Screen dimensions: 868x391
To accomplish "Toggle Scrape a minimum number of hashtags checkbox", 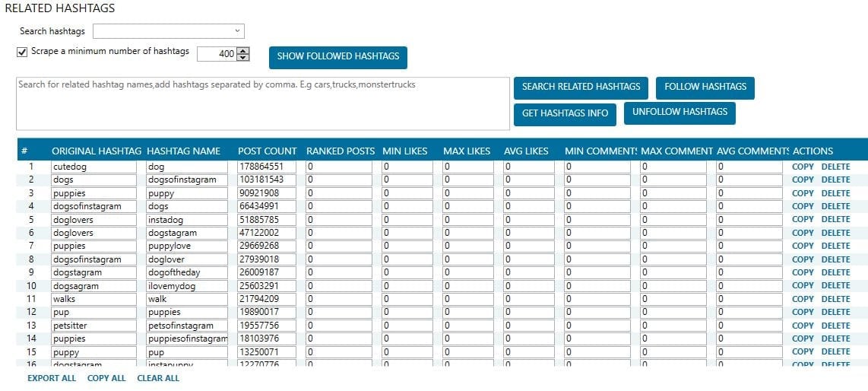I will click(22, 52).
